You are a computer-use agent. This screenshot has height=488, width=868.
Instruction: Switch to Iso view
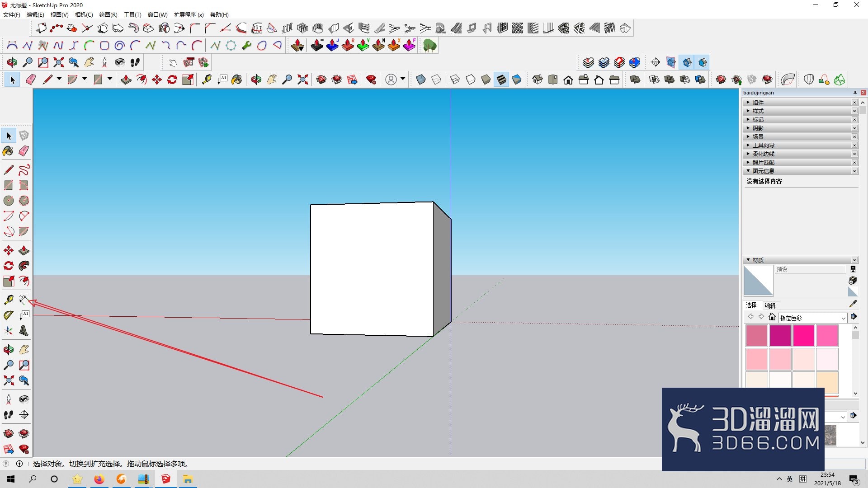point(538,80)
